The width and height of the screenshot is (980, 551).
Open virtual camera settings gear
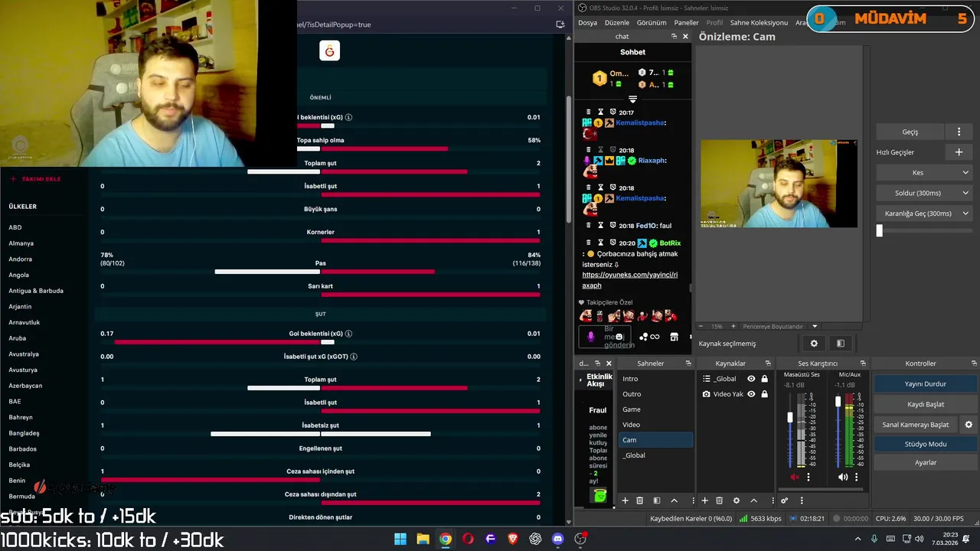pos(969,424)
